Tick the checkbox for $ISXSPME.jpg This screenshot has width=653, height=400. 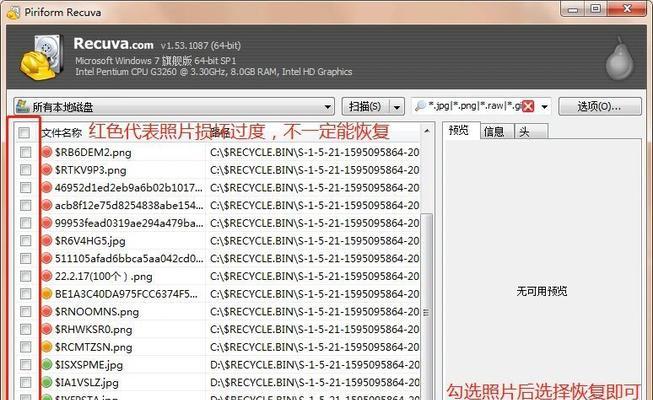point(25,365)
